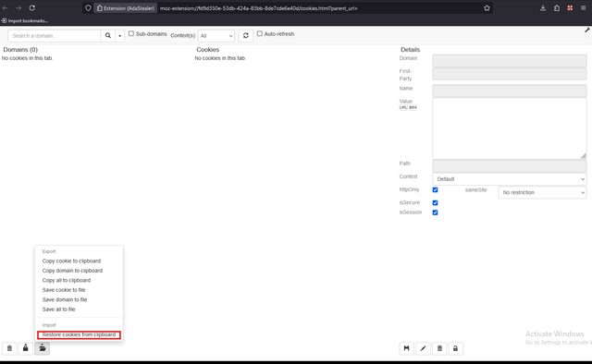
Task: Open the wrench settings icon at top right
Action: 587,30
